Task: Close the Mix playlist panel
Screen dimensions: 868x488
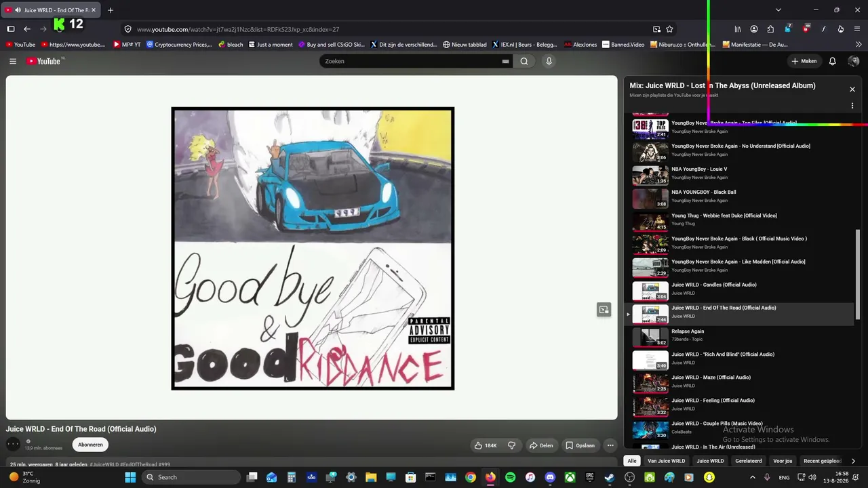Action: click(x=852, y=89)
